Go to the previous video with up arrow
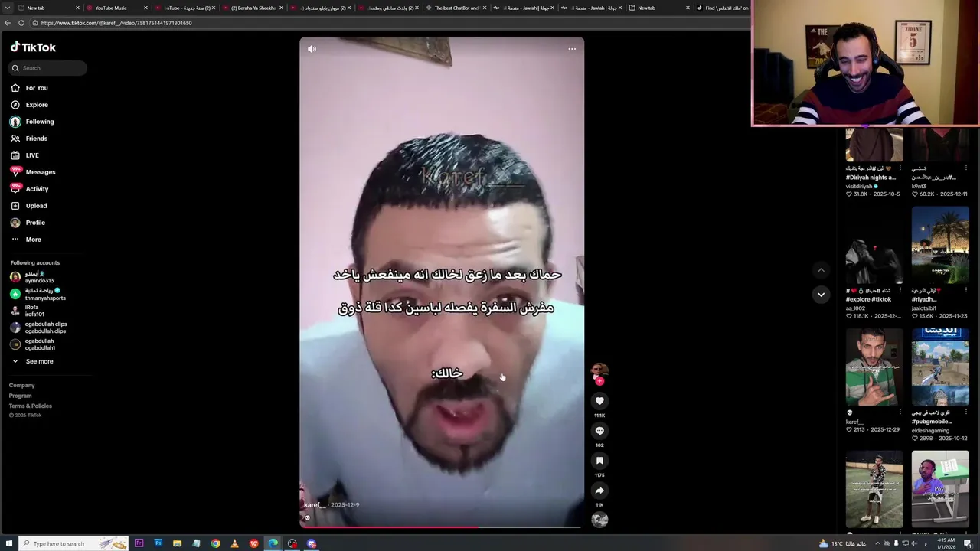This screenshot has height=551, width=980. coord(821,270)
